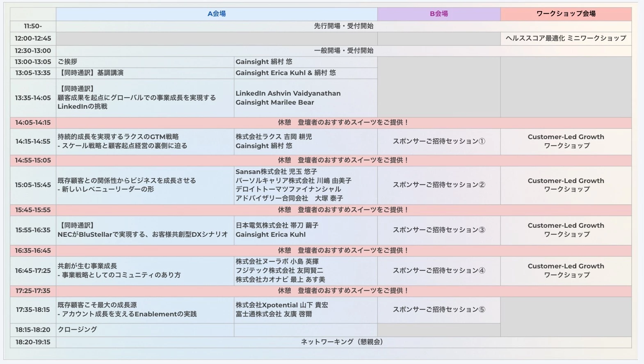644x364 pixels.
Task: Select the 11:50- time cell
Action: 33,26
